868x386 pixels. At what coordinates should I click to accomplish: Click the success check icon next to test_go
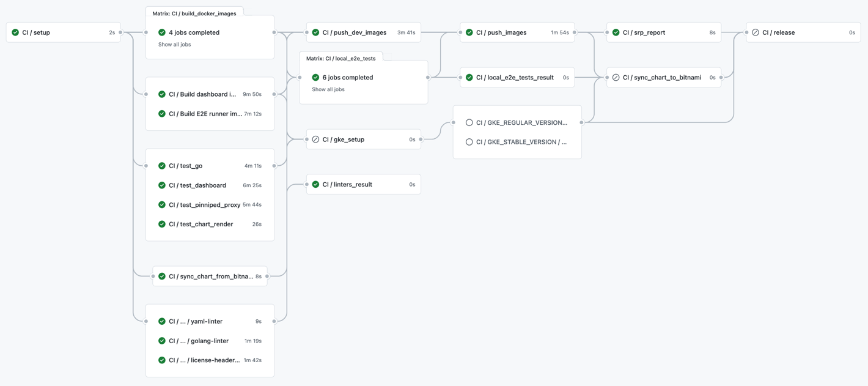point(161,165)
